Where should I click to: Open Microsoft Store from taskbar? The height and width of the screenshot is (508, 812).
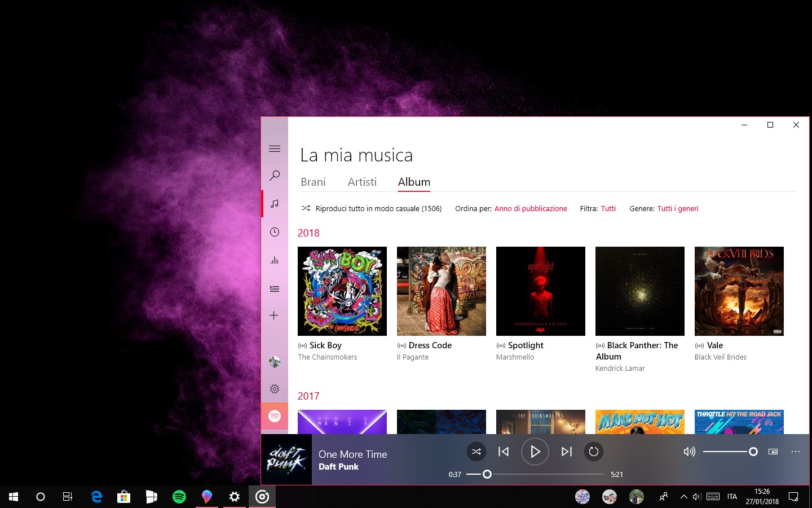(124, 497)
